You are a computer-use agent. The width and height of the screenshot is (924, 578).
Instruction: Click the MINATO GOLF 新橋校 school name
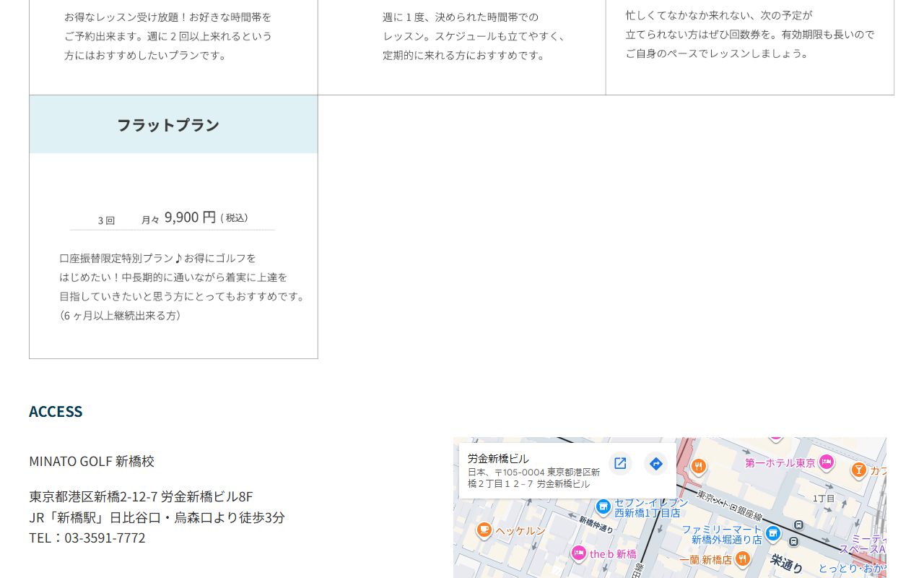(x=92, y=461)
